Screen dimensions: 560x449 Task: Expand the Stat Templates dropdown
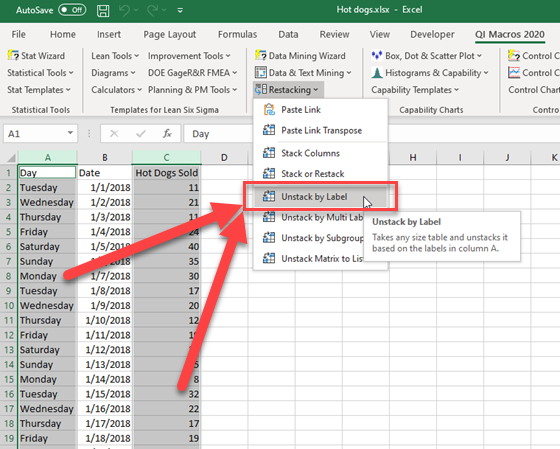[x=39, y=90]
